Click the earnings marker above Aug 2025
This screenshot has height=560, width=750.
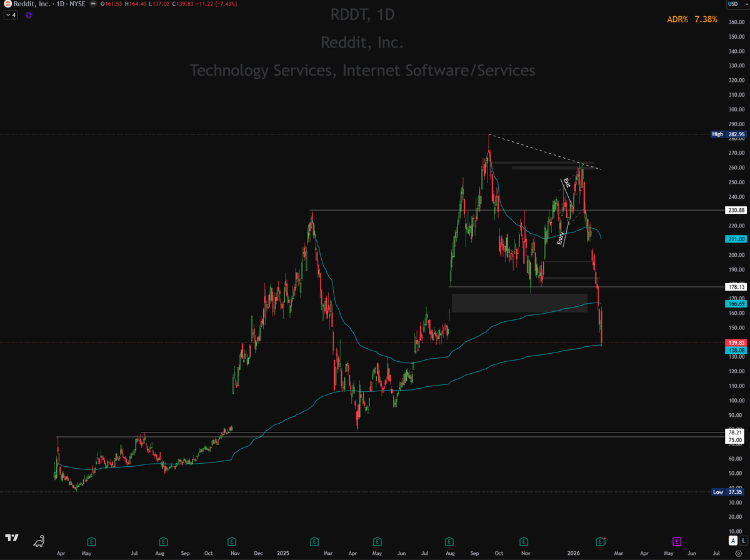tap(449, 540)
